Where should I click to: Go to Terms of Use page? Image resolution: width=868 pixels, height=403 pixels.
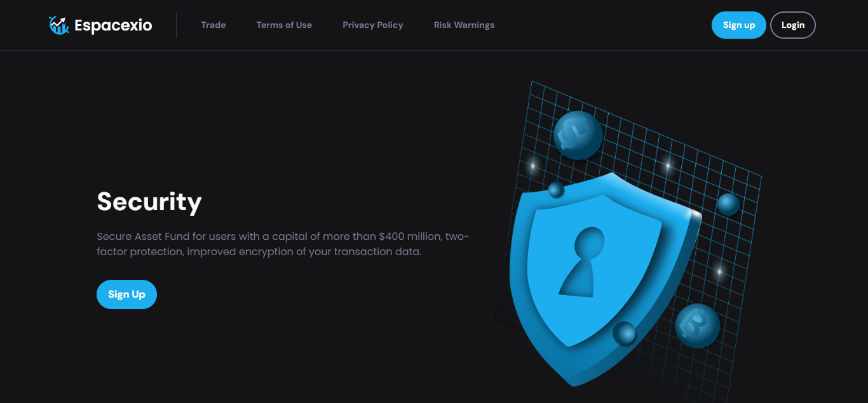tap(284, 25)
